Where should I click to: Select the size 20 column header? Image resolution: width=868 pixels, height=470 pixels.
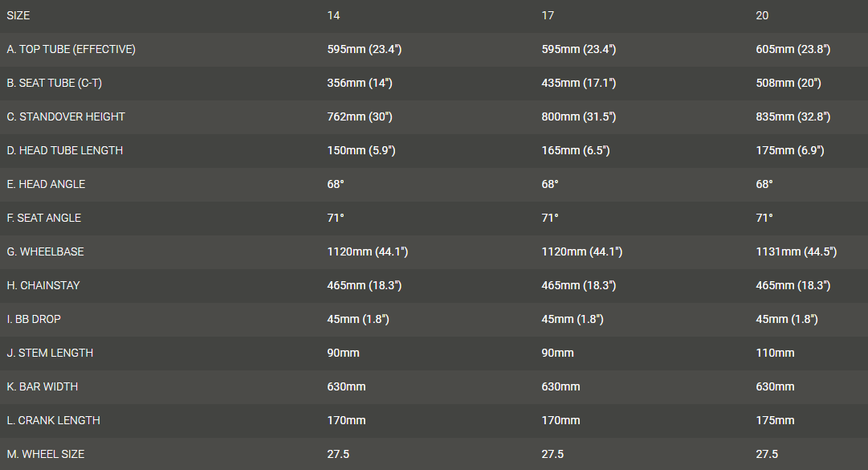point(762,16)
